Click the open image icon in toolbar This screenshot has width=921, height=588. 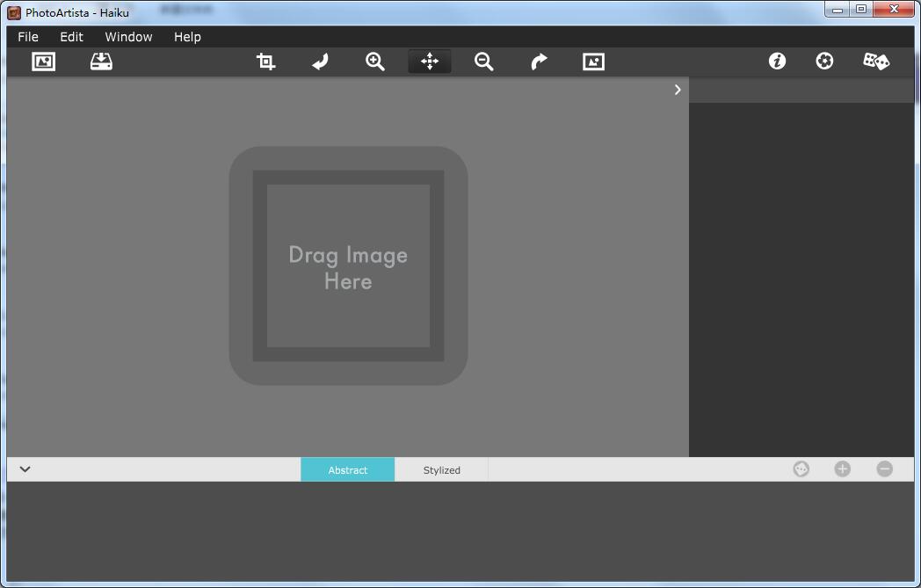[x=43, y=62]
